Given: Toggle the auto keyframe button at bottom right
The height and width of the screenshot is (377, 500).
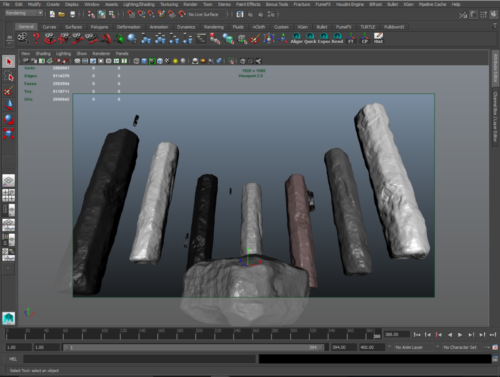Looking at the screenshot, I should tap(495, 347).
